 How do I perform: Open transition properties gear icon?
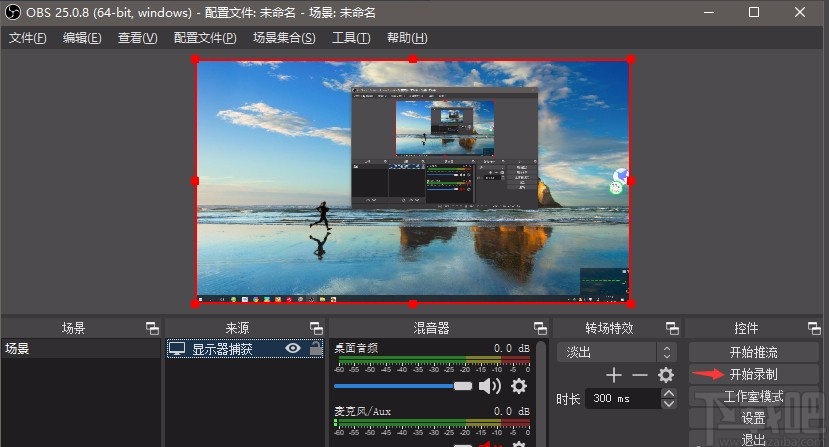click(666, 375)
